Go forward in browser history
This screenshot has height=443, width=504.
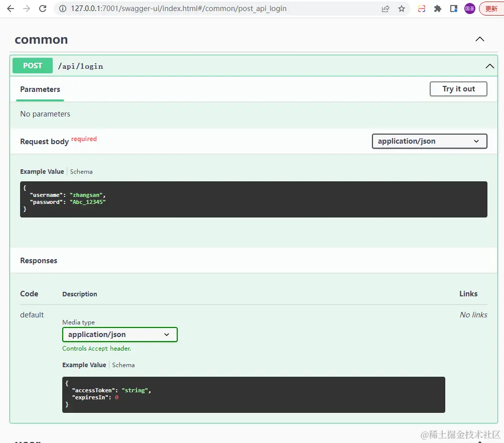(x=27, y=9)
